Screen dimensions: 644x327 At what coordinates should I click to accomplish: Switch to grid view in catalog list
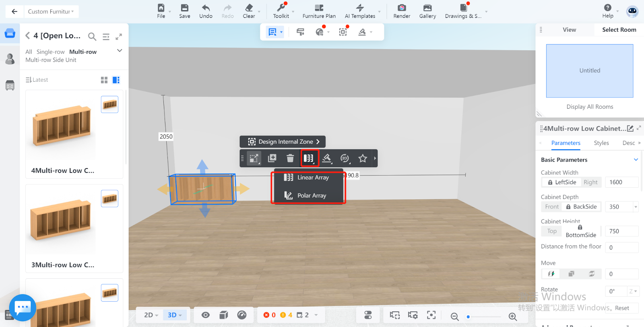[x=104, y=80]
